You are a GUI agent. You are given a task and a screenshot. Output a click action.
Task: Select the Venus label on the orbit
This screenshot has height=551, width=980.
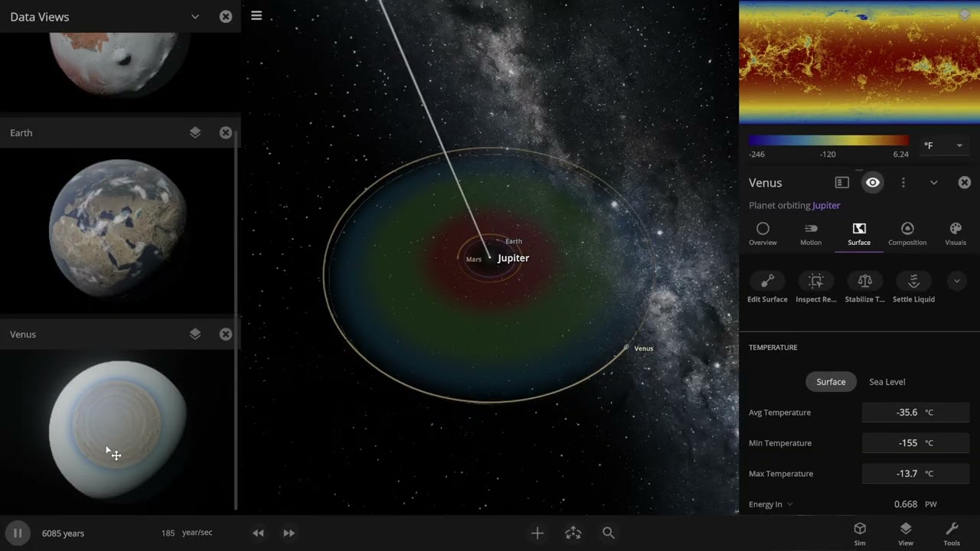coord(643,348)
